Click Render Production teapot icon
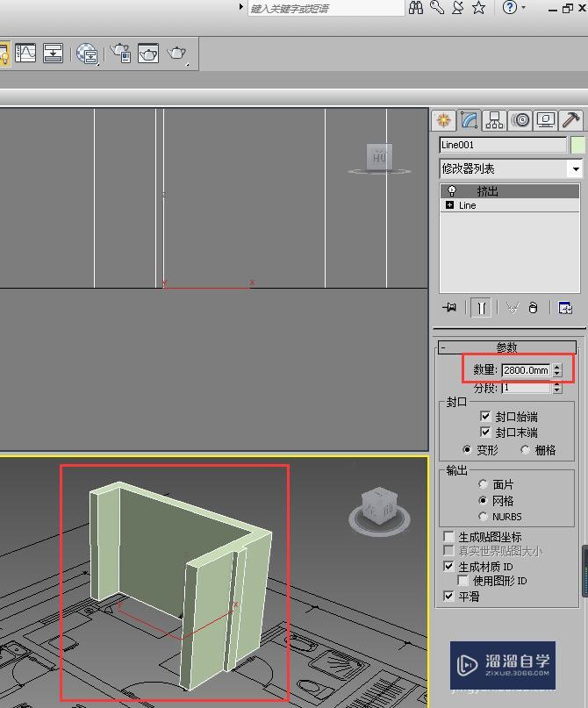The image size is (588, 708). click(x=176, y=54)
